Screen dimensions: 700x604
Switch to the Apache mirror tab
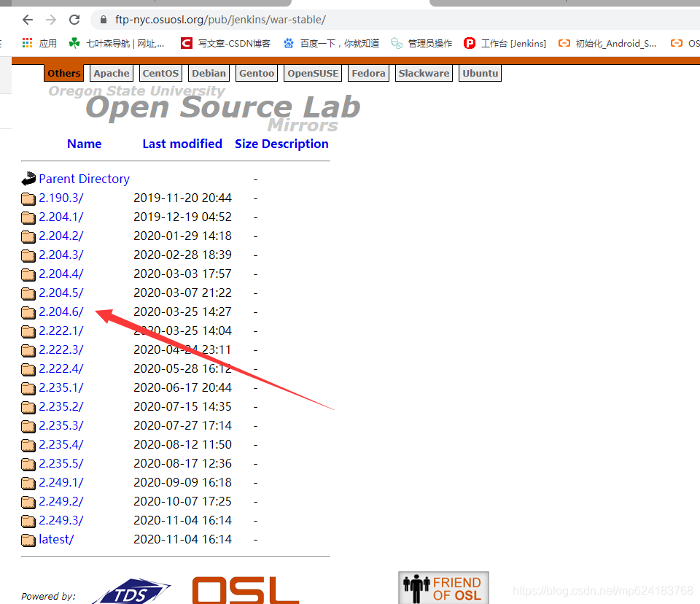pyautogui.click(x=111, y=73)
